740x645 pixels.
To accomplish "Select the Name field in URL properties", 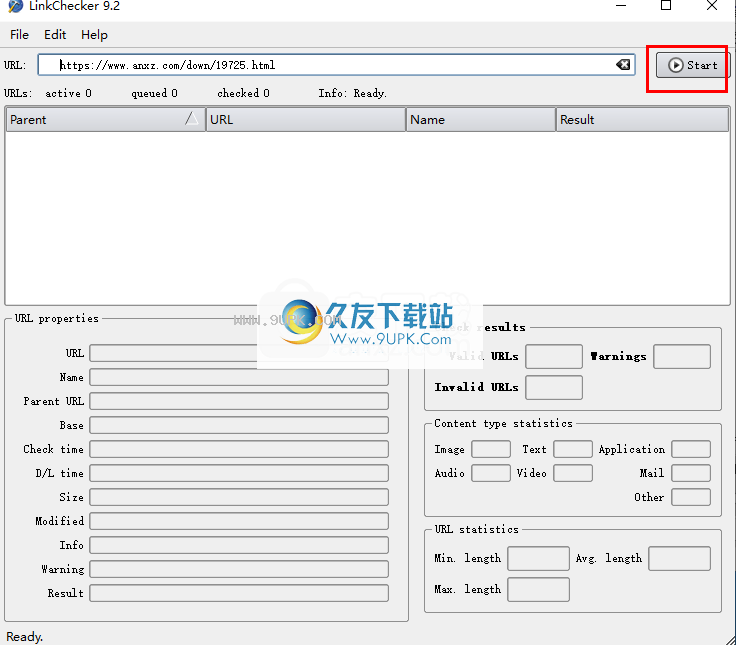I will tap(239, 377).
